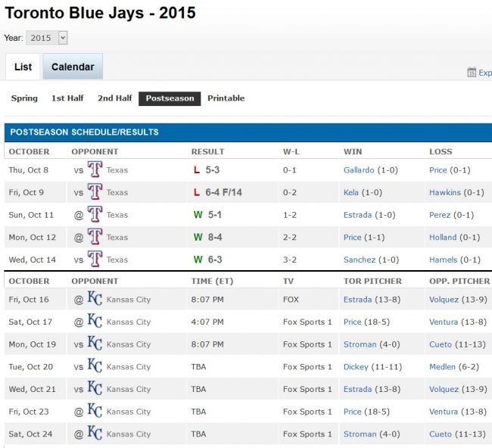Click the L 6-4 F/14 result link
The width and height of the screenshot is (492, 448).
220,192
